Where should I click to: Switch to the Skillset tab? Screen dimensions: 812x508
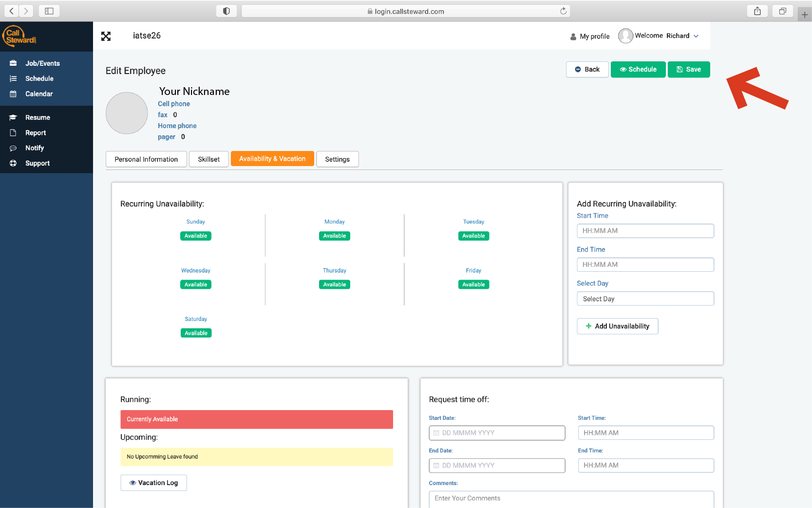[x=208, y=159]
